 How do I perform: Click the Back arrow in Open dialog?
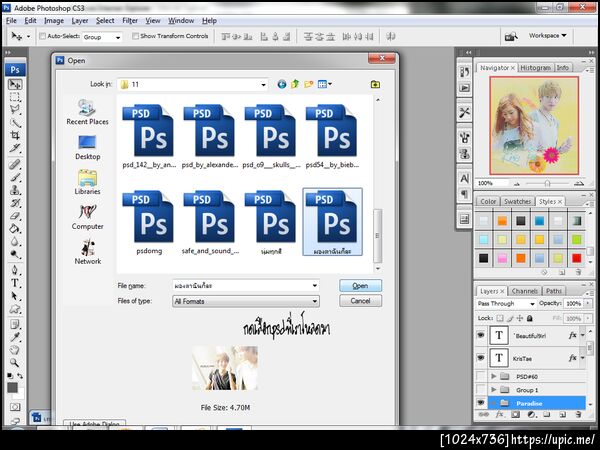tap(282, 85)
